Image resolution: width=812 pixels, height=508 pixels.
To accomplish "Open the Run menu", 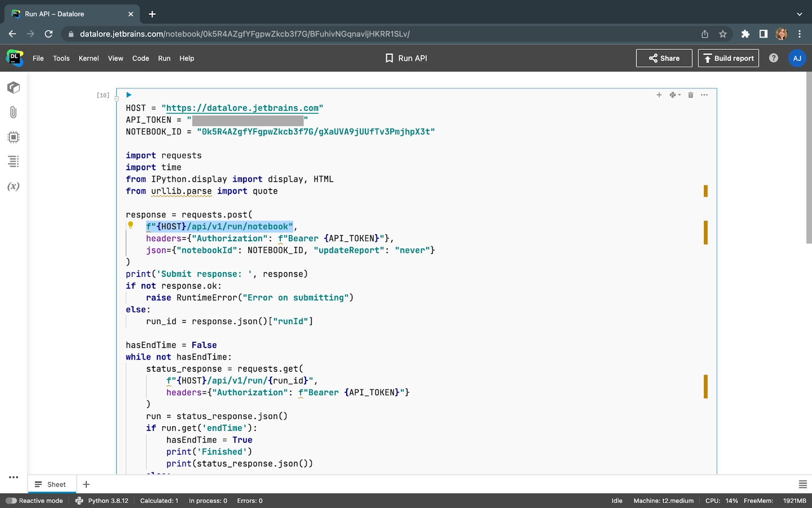I will 164,58.
